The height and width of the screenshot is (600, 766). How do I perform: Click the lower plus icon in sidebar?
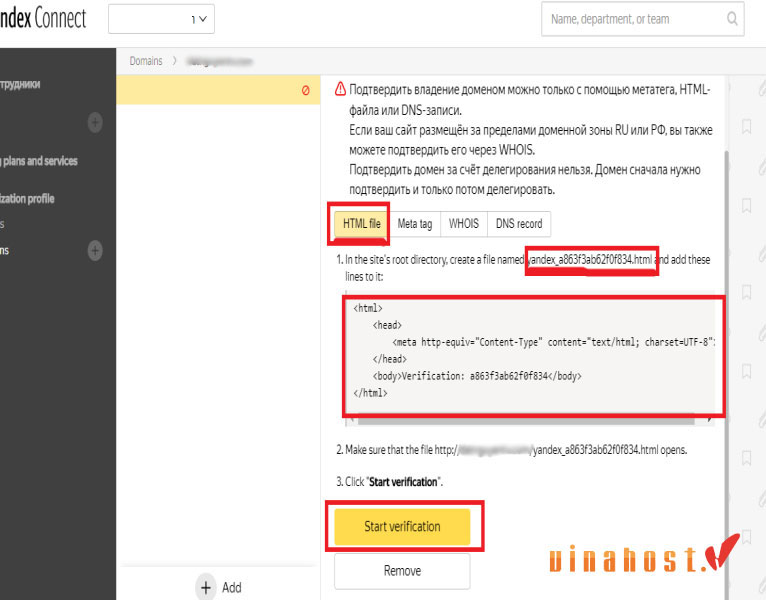[95, 251]
